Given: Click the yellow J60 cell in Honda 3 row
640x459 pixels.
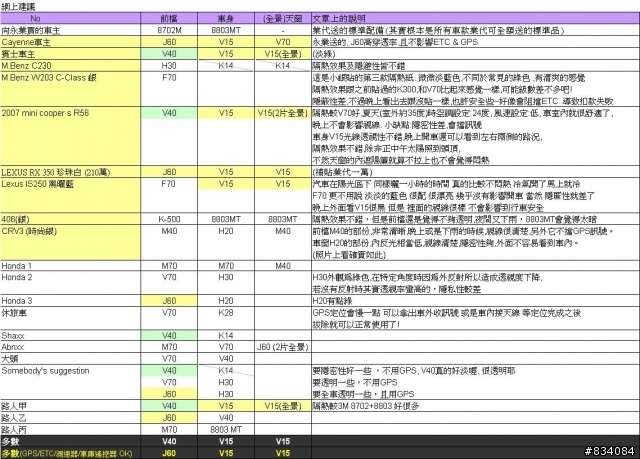Looking at the screenshot, I should tap(169, 301).
